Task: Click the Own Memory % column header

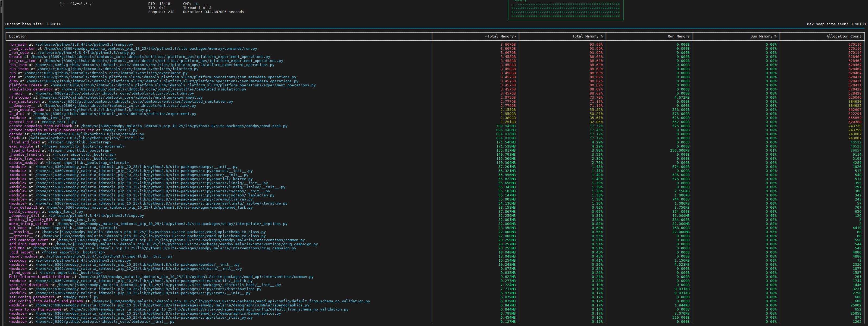Action: pyautogui.click(x=763, y=36)
